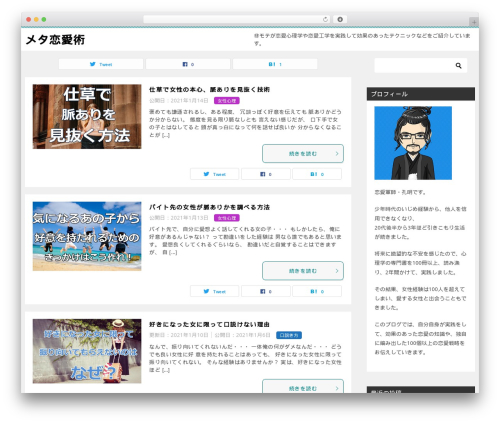The image size is (500, 423).
Task: Click the top Hatena bookmark share button
Action: click(x=275, y=64)
